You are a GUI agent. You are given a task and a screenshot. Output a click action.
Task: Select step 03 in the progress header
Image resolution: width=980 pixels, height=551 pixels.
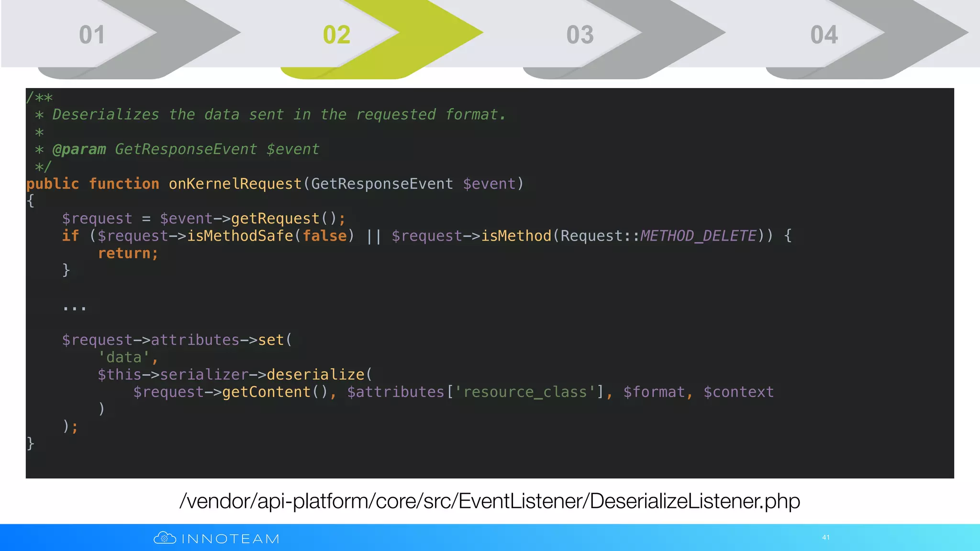point(580,35)
